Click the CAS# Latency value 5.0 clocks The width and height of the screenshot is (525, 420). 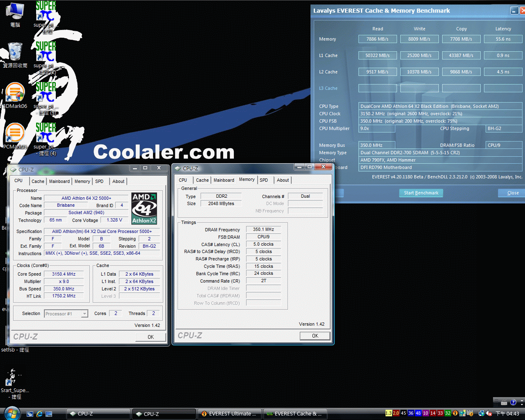263,244
